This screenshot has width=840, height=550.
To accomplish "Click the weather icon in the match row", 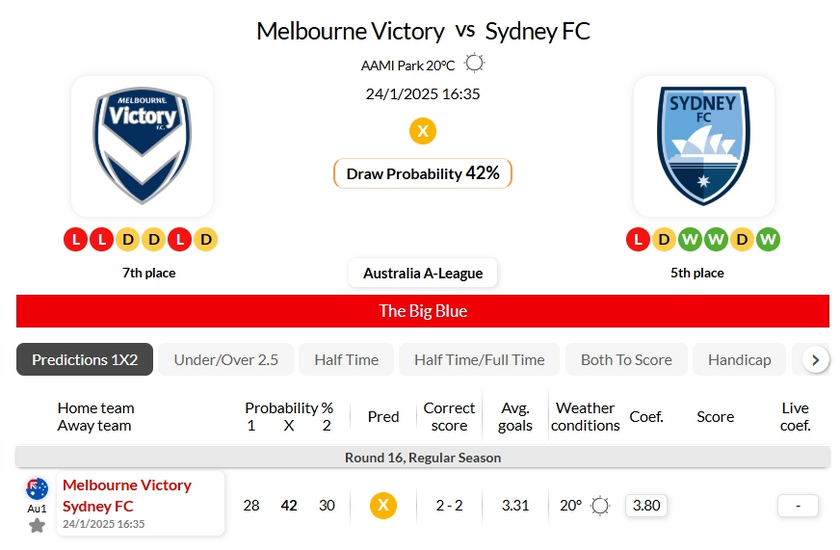I will [x=600, y=505].
